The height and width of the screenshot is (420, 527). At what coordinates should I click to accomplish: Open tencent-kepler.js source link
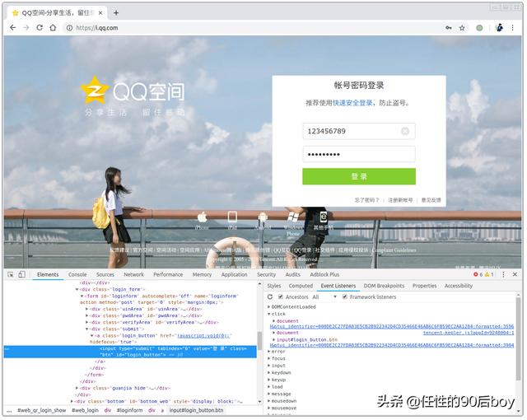coord(469,333)
